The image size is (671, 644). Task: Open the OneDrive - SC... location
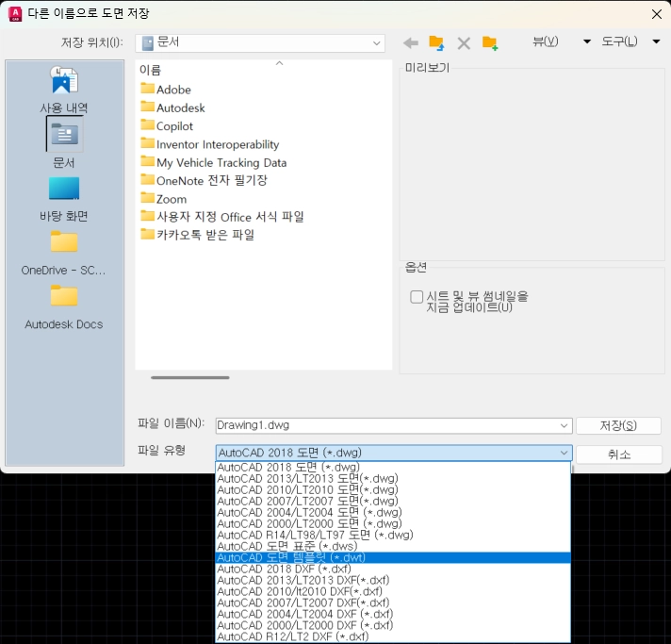pos(64,254)
